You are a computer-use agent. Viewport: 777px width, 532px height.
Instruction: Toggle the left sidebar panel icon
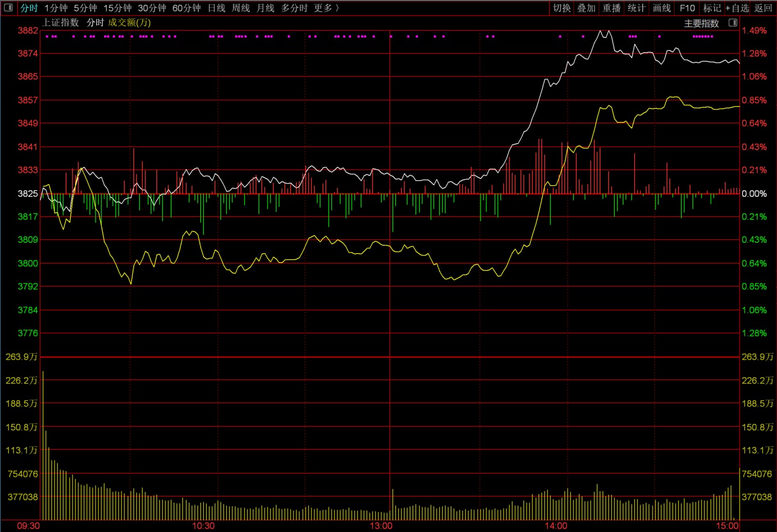8,7
